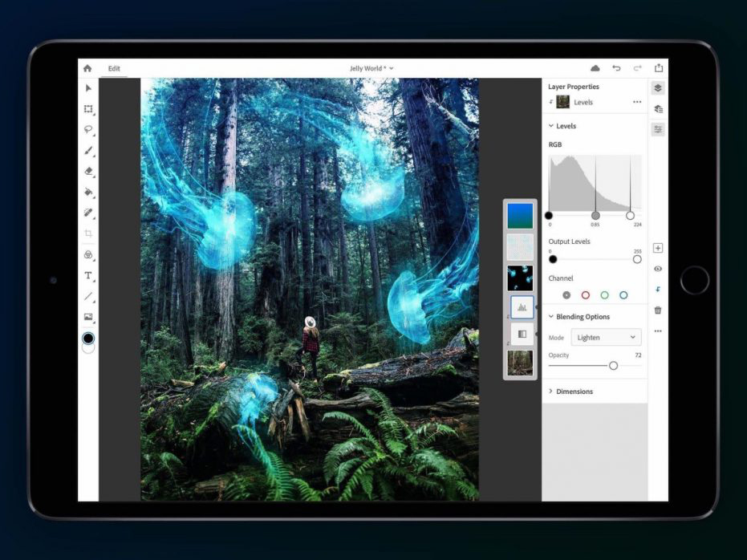The image size is (747, 560).
Task: Select the Type tool
Action: tap(88, 275)
